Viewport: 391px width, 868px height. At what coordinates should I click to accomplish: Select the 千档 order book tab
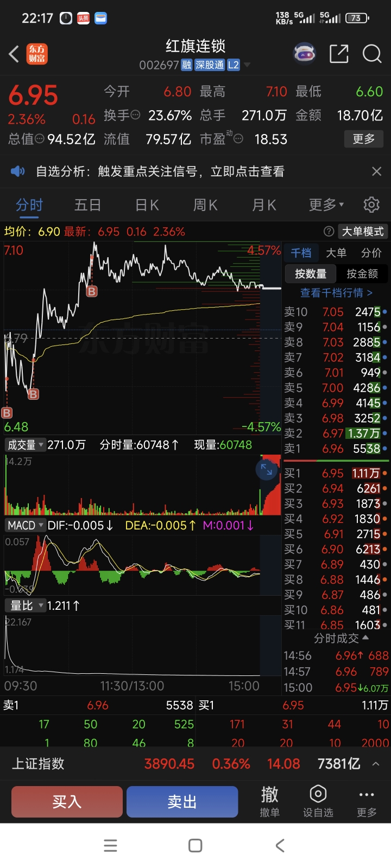(x=301, y=253)
